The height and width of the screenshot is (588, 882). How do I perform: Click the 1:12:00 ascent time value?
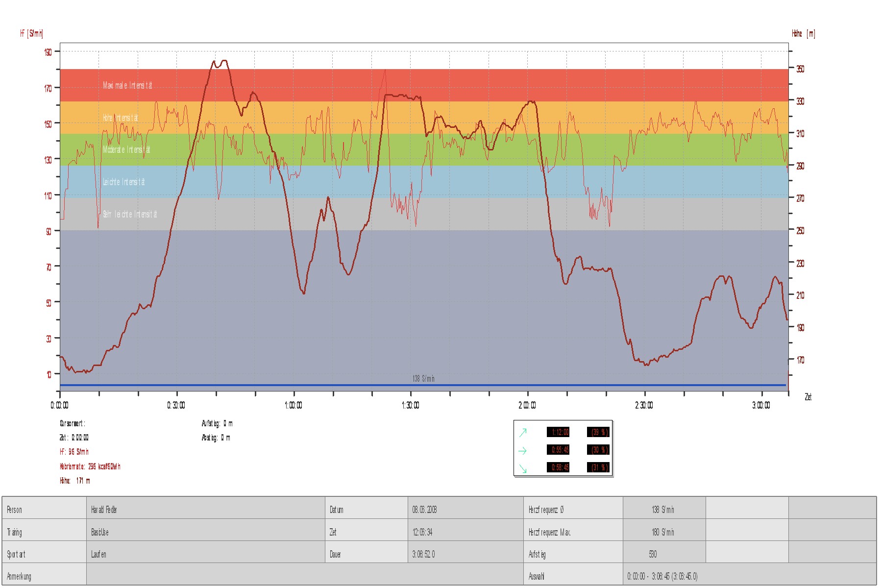558,432
